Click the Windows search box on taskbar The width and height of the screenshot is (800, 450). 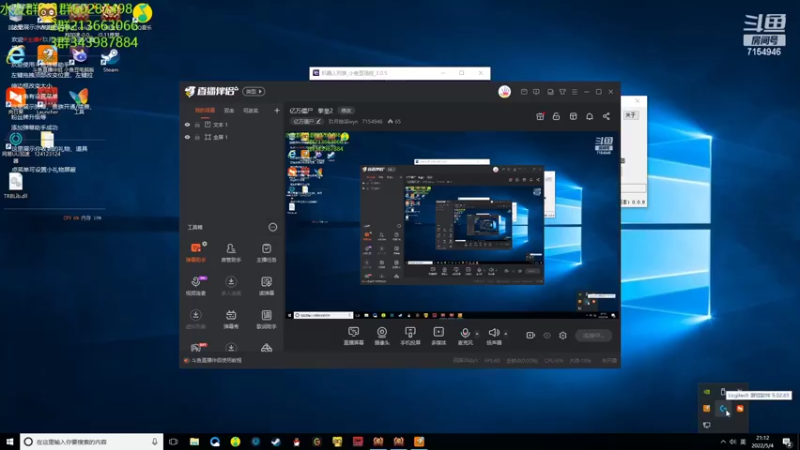[x=92, y=442]
